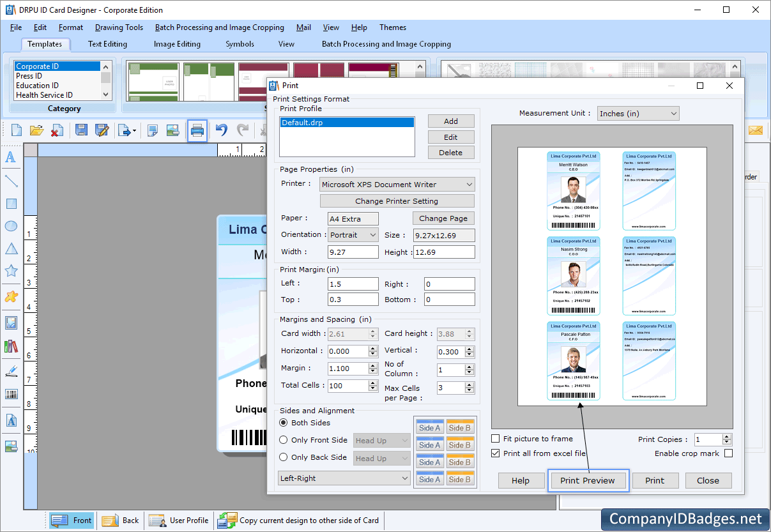The width and height of the screenshot is (771, 532).
Task: Open the Mail menu
Action: (303, 27)
